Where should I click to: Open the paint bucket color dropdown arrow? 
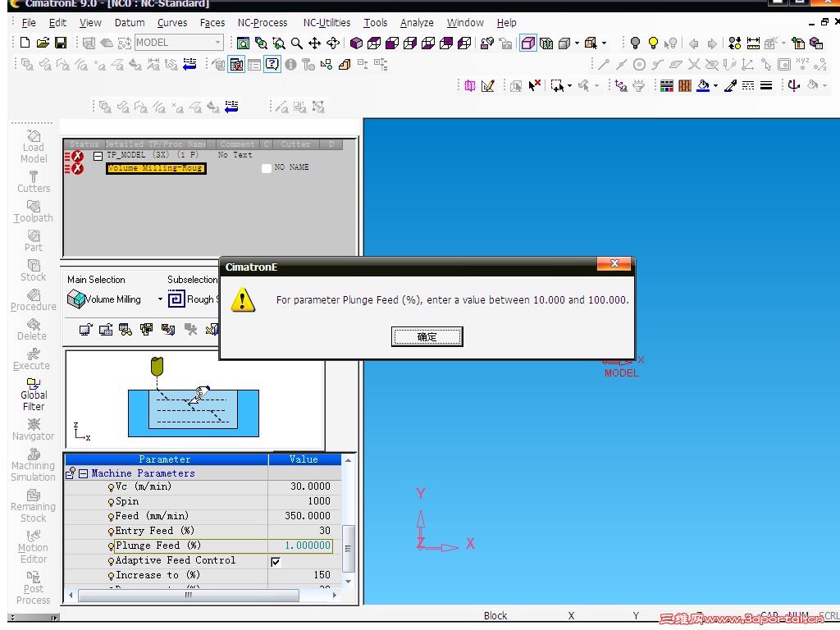[x=715, y=86]
